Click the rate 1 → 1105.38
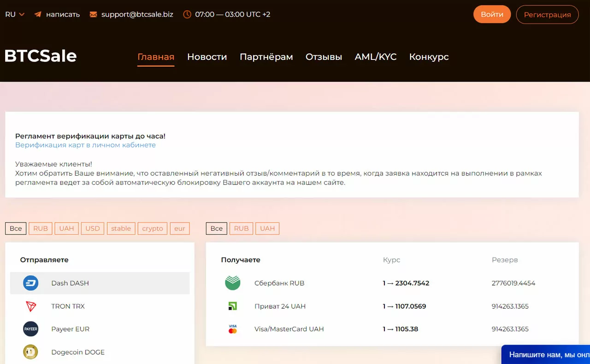 400,329
